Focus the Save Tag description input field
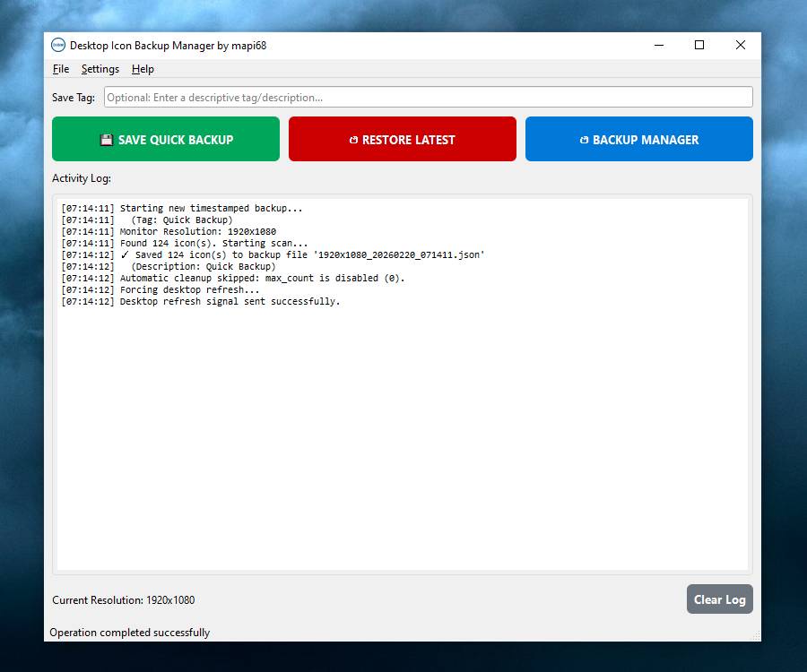Image resolution: width=807 pixels, height=672 pixels. pos(428,98)
